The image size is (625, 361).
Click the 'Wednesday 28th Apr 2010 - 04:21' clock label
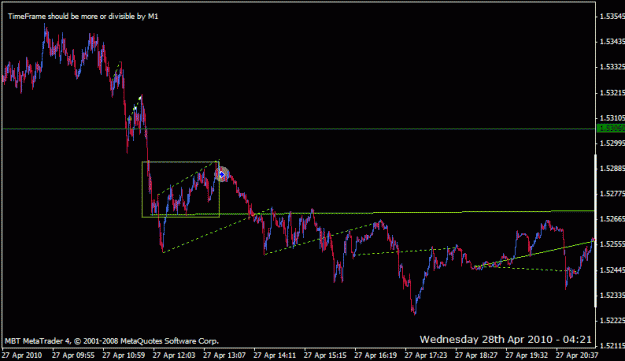point(505,339)
